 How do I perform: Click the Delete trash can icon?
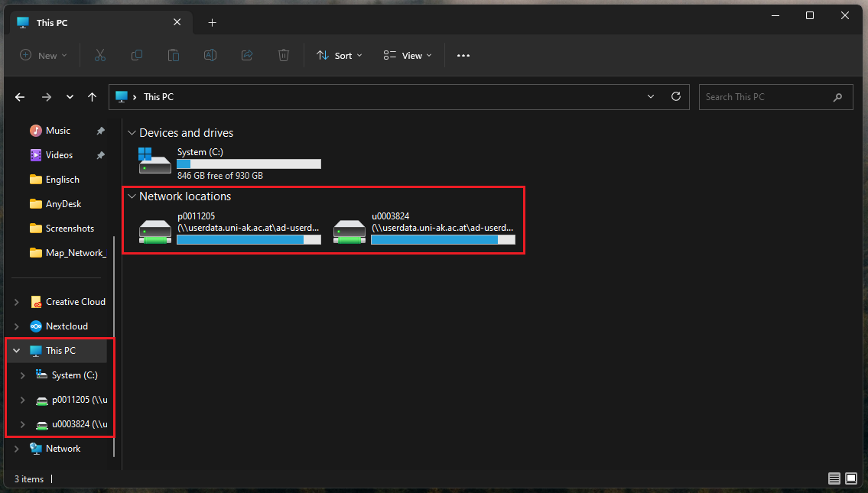pyautogui.click(x=284, y=55)
